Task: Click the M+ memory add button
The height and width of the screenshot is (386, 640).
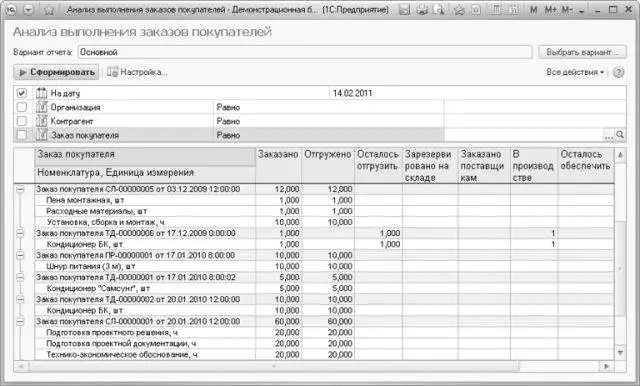Action: pos(550,9)
